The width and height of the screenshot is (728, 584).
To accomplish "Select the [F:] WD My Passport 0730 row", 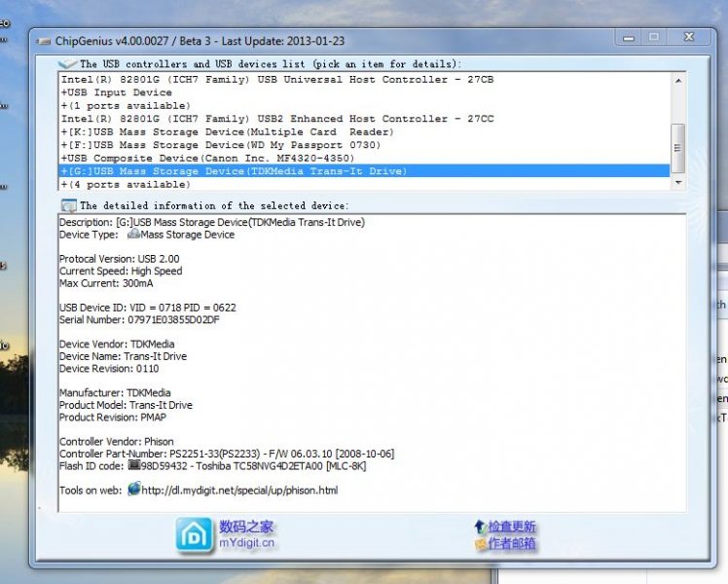I will [364, 145].
